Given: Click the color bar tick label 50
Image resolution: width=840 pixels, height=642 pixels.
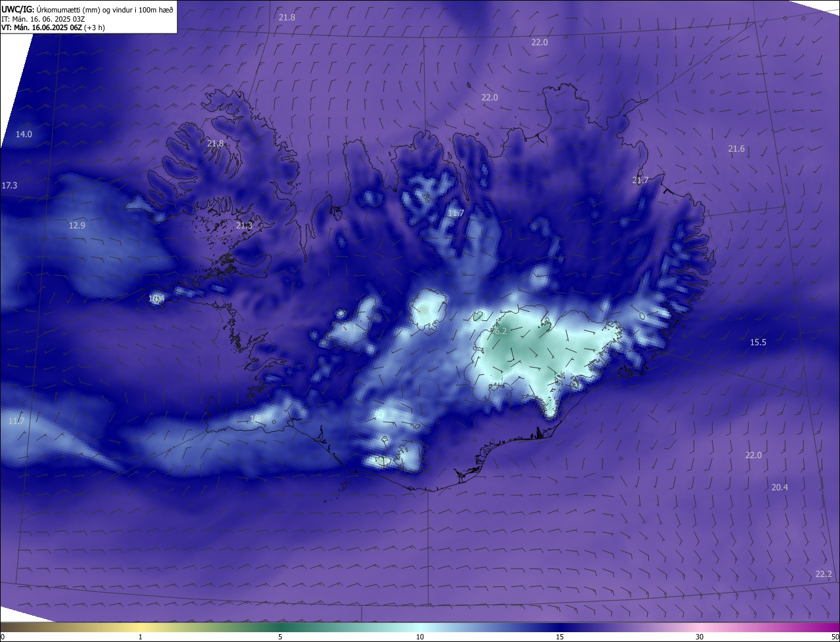Looking at the screenshot, I should pyautogui.click(x=835, y=637).
